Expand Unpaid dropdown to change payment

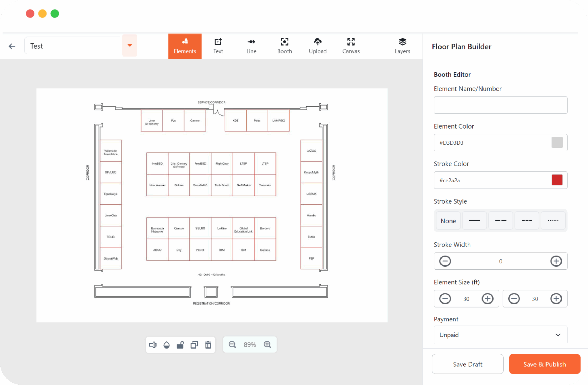pos(500,335)
